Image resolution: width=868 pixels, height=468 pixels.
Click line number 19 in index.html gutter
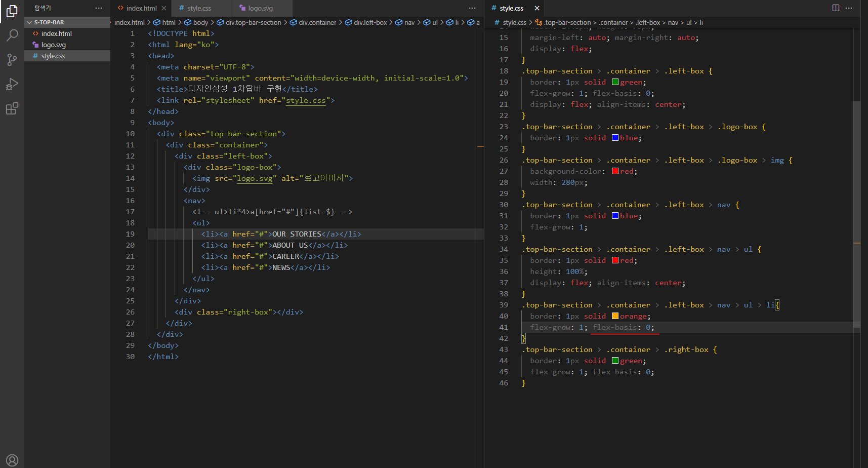tap(130, 234)
